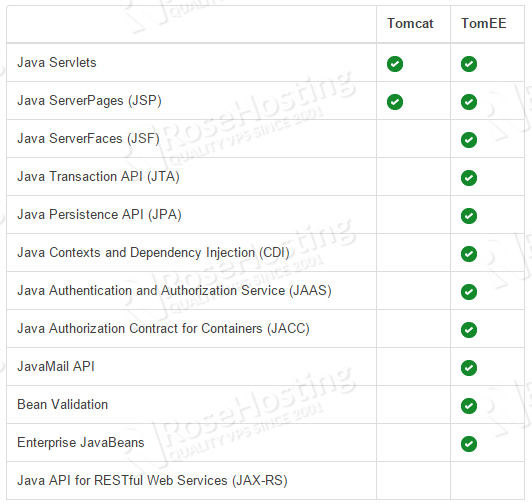Screen dimensions: 532x503
Task: Click the TomEE checkmark for Java Transaction API
Action: (469, 178)
